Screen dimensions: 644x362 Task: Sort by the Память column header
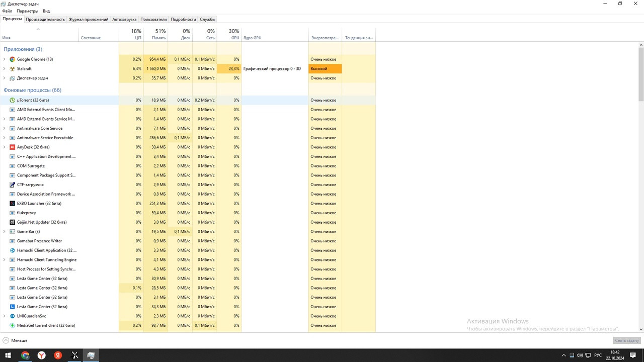[155, 34]
